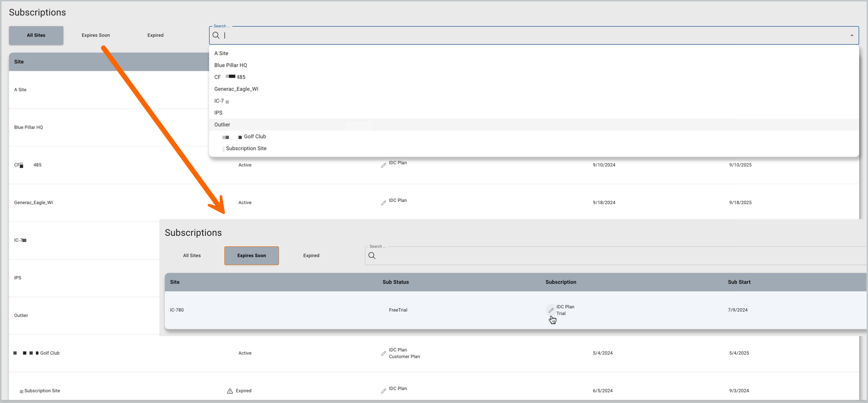Click Active status on Golf Club row
The height and width of the screenshot is (403, 868).
point(245,353)
